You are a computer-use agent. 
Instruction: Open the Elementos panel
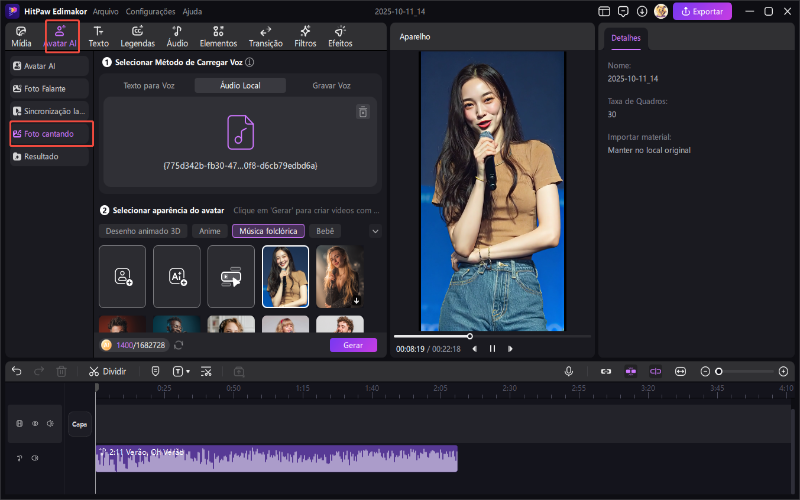tap(218, 37)
